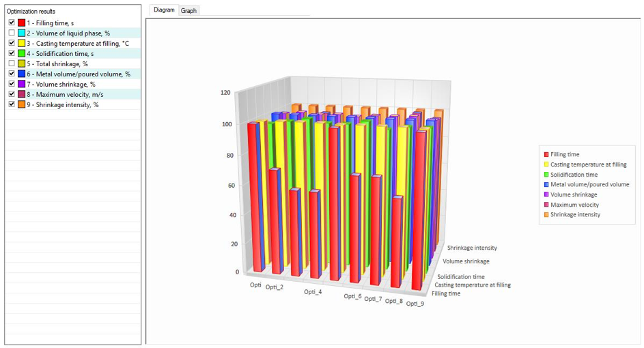Switch to the Graph tab

188,11
